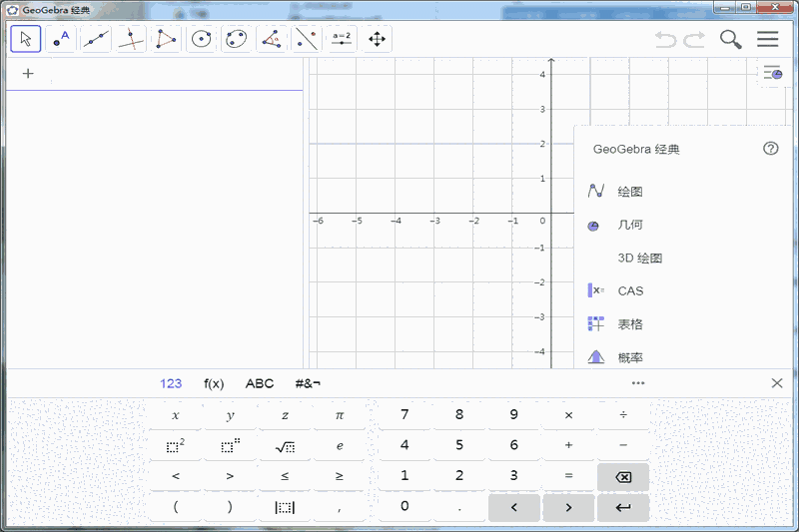The height and width of the screenshot is (532, 799).
Task: Activate the Slider tool
Action: [x=342, y=39]
